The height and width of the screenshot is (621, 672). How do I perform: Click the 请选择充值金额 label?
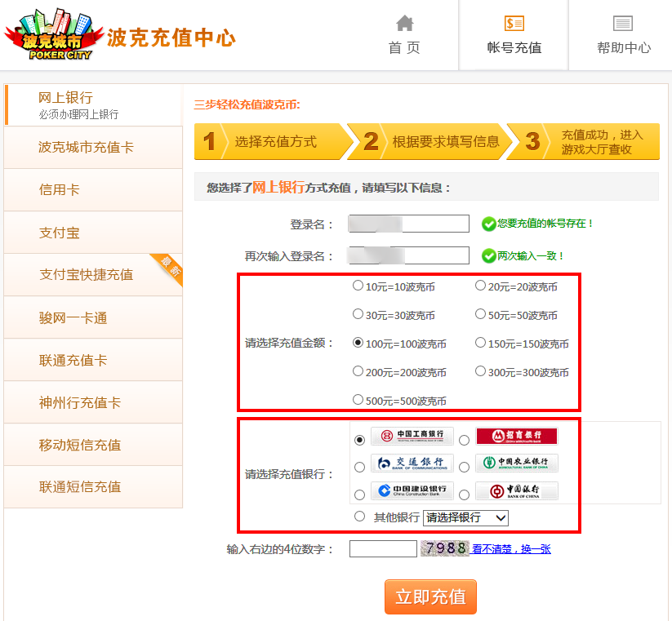289,343
